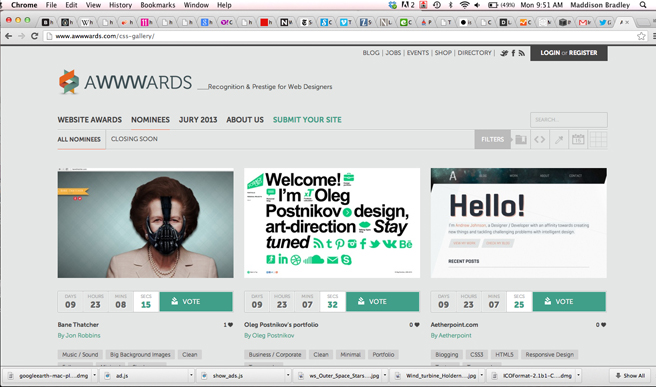
Task: Switch to the Twitter browser tab
Action: 605,22
